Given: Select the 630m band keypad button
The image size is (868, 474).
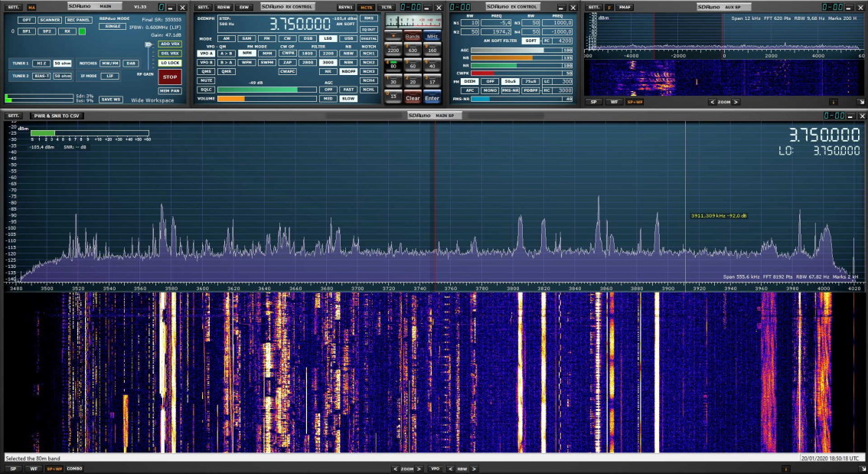Looking at the screenshot, I should coord(413,50).
